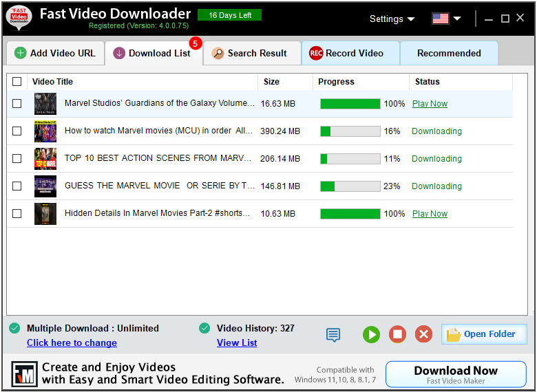Screen dimensions: 537x392
Task: Toggle the select-all checkbox in header
Action: (x=17, y=82)
